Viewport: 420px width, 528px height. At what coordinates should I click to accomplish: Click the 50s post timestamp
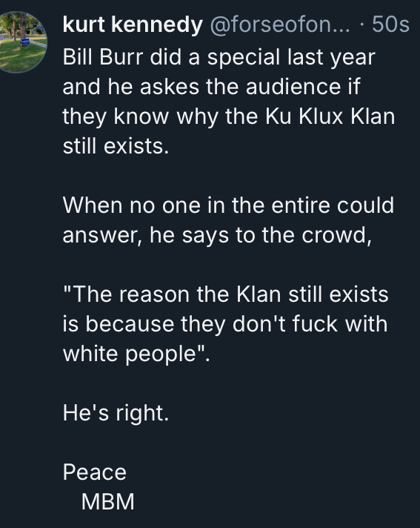(x=390, y=25)
